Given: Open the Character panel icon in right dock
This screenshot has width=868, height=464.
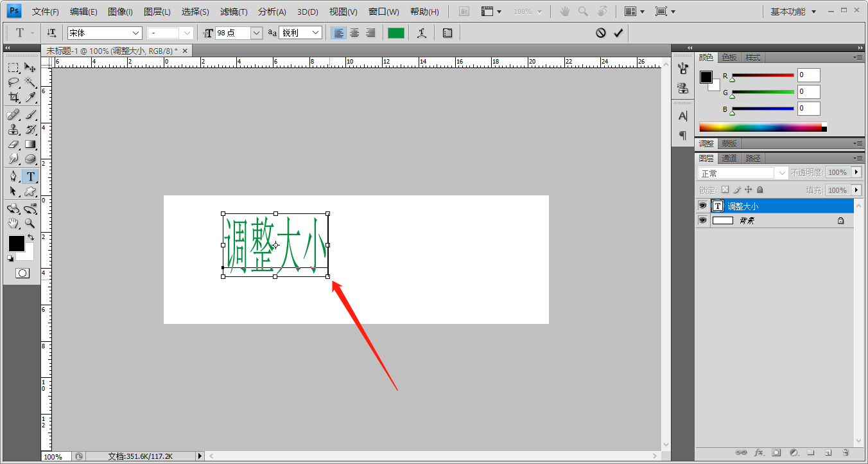Looking at the screenshot, I should click(x=682, y=116).
